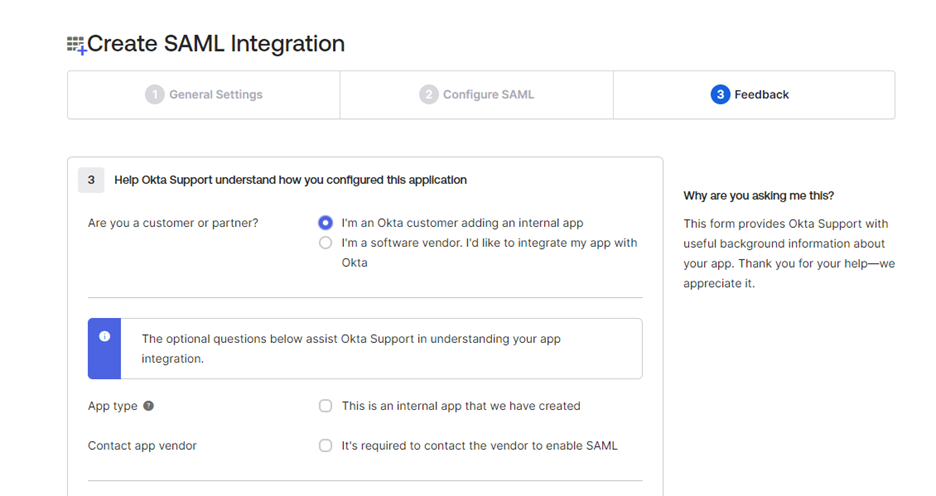Select the software vendor radio button
This screenshot has width=936, height=496.
(325, 243)
